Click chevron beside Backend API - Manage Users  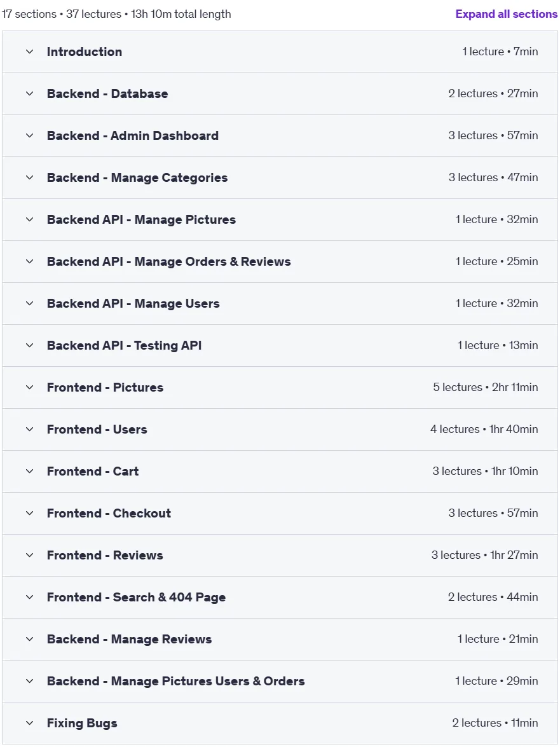coord(29,303)
